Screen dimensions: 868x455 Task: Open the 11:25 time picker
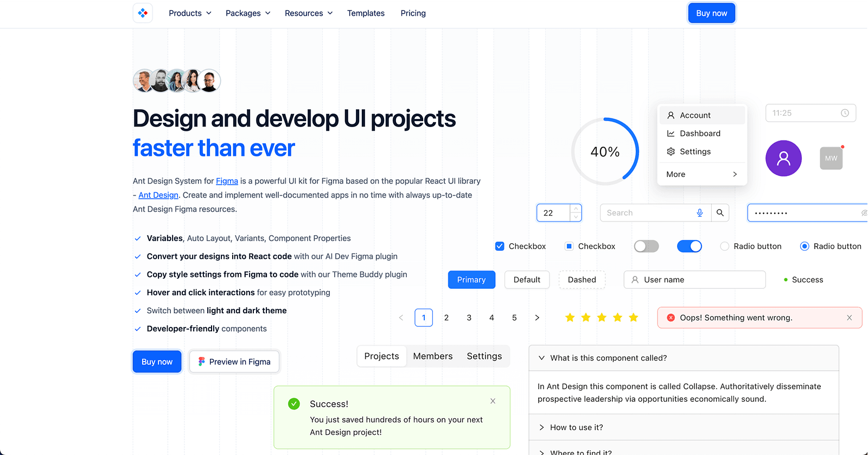click(810, 113)
